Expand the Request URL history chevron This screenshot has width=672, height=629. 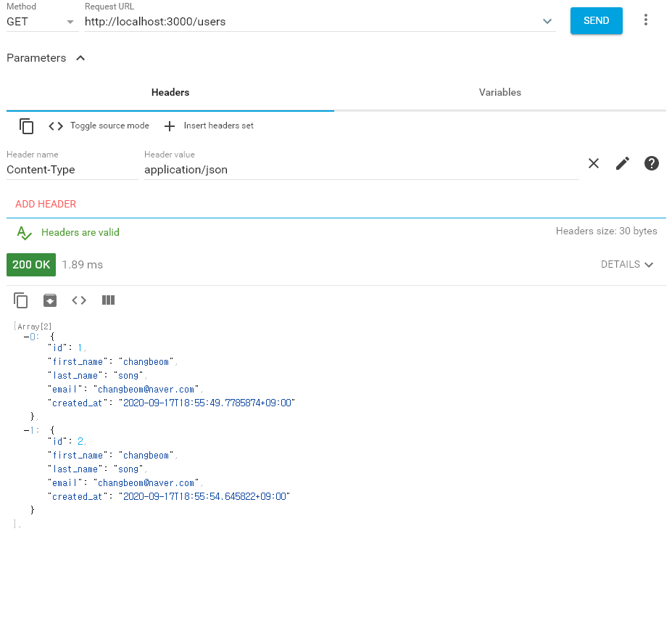pos(547,21)
